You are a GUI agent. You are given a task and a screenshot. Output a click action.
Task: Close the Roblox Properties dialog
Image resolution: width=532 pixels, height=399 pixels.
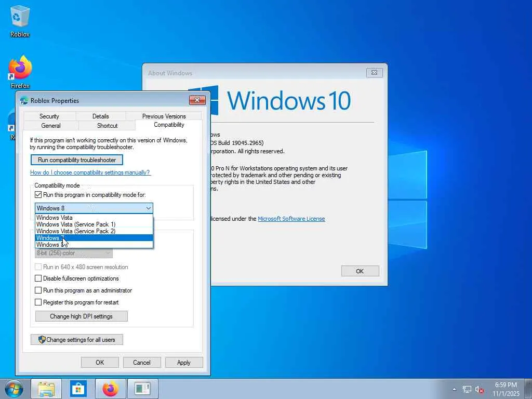coord(197,100)
